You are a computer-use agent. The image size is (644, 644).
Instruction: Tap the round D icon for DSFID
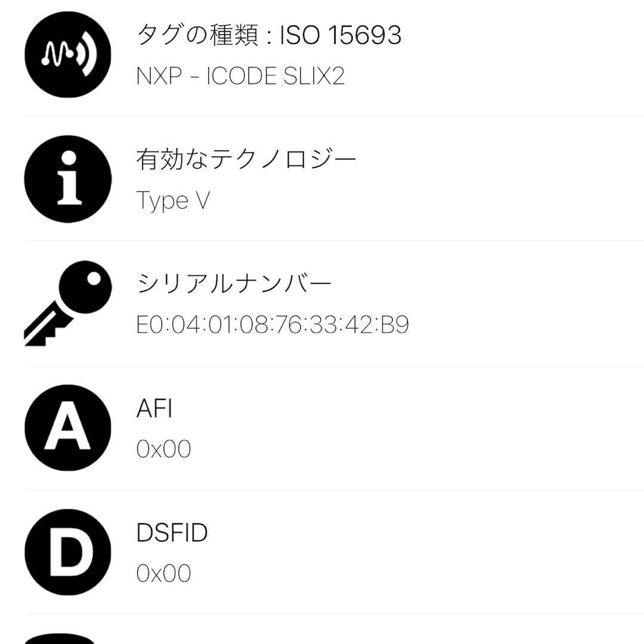(67, 552)
